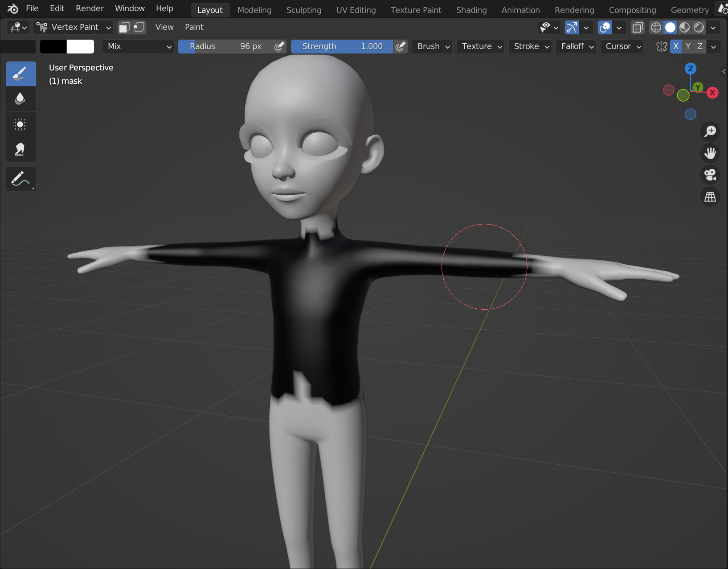The image size is (728, 569).
Task: Switch to the Sculpting workspace tab
Action: (303, 10)
